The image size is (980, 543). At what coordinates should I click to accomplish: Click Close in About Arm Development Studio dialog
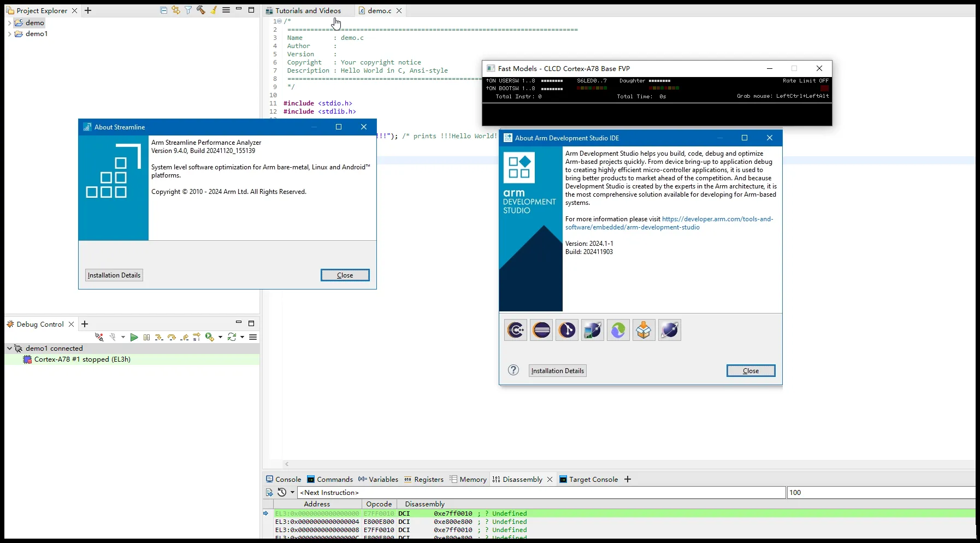click(751, 371)
